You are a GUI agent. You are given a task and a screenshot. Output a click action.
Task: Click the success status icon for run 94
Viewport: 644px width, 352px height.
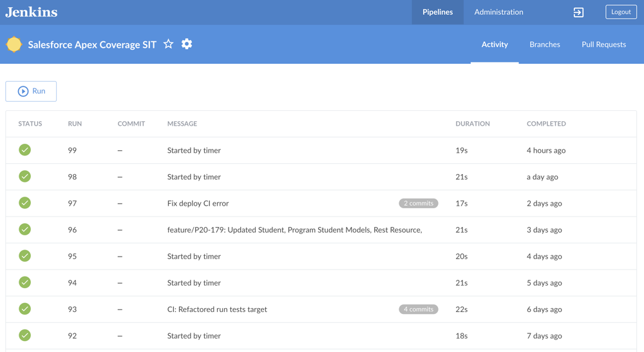click(x=24, y=282)
